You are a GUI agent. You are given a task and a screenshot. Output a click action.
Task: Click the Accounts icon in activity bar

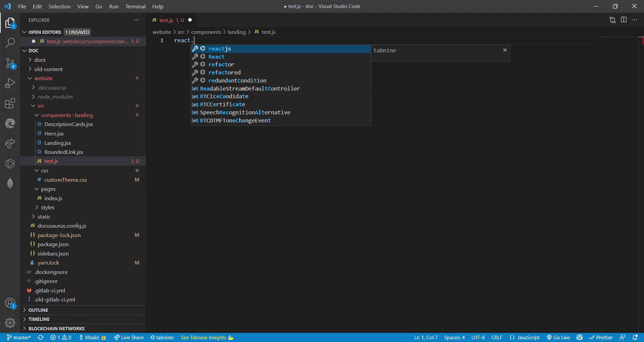[x=10, y=303]
